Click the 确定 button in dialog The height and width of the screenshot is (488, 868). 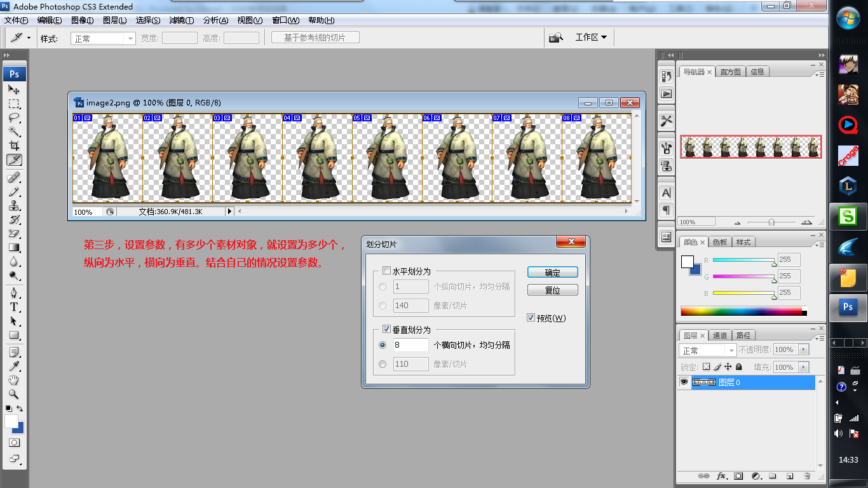552,272
